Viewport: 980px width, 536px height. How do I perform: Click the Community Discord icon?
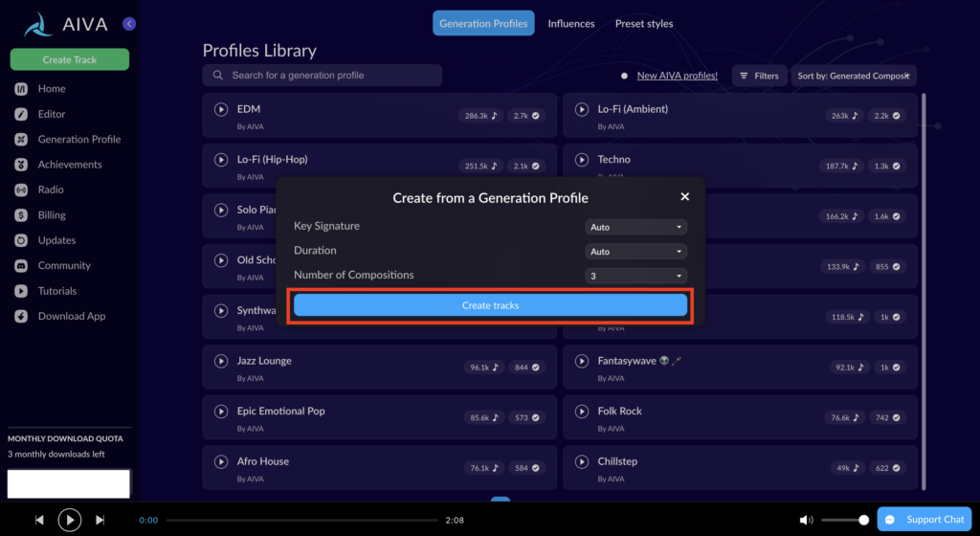click(x=20, y=266)
